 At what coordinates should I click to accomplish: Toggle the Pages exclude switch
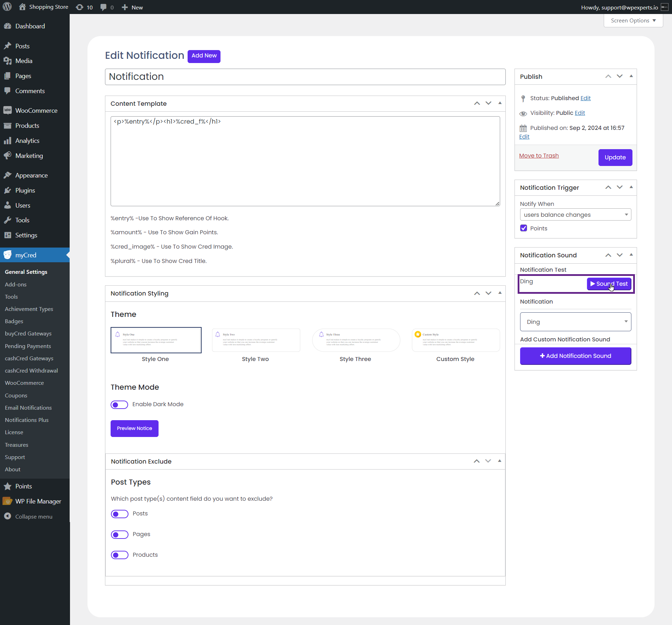coord(119,534)
